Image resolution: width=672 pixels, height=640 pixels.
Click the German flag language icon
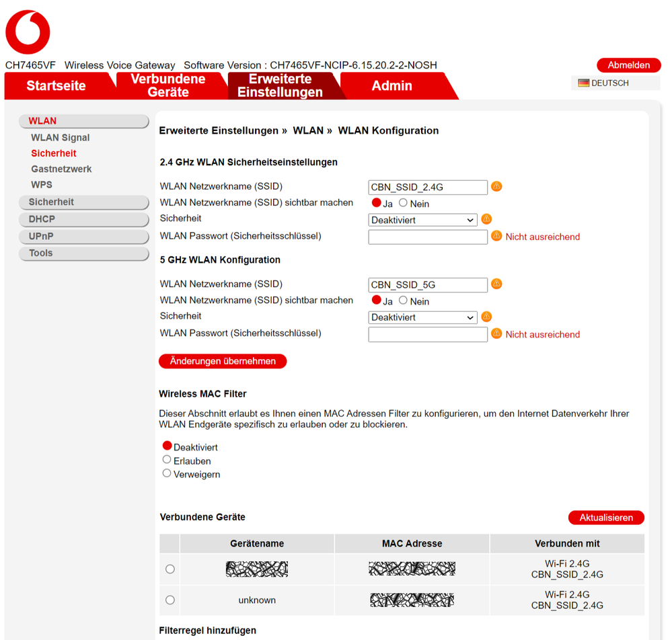(583, 83)
